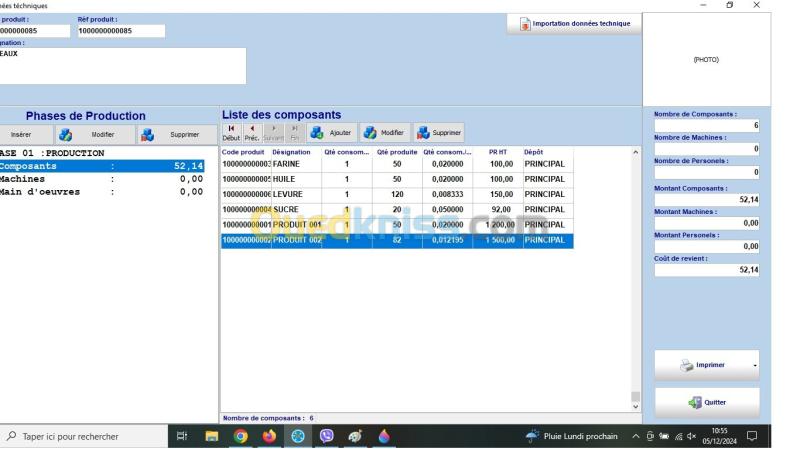Click the Windows taskbar search box
This screenshot has height=449, width=800.
[84, 437]
